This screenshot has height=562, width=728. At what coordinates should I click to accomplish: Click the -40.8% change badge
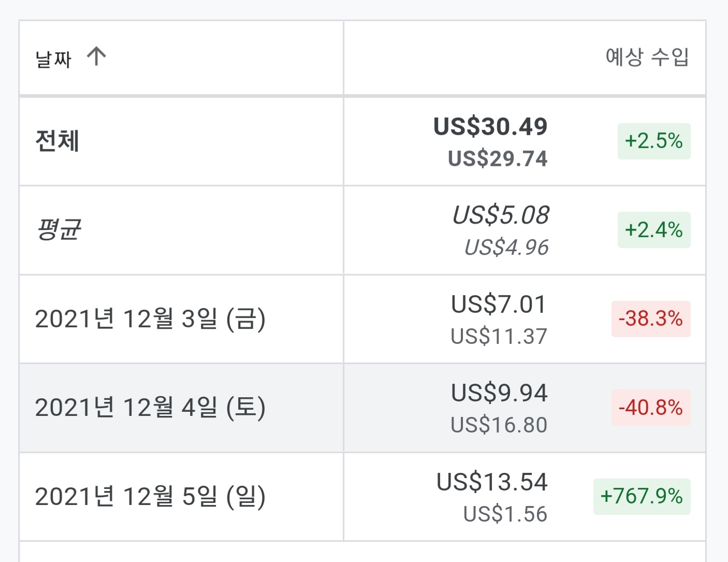pyautogui.click(x=650, y=408)
